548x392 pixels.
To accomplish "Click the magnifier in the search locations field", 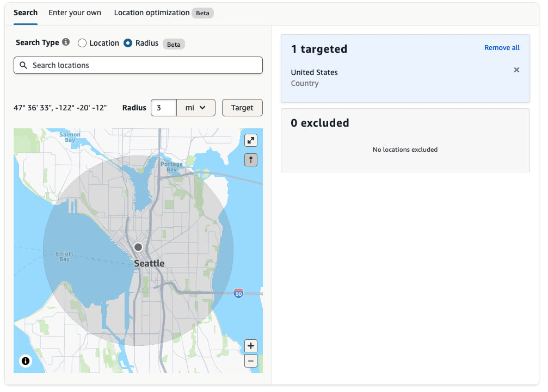I will tap(23, 65).
